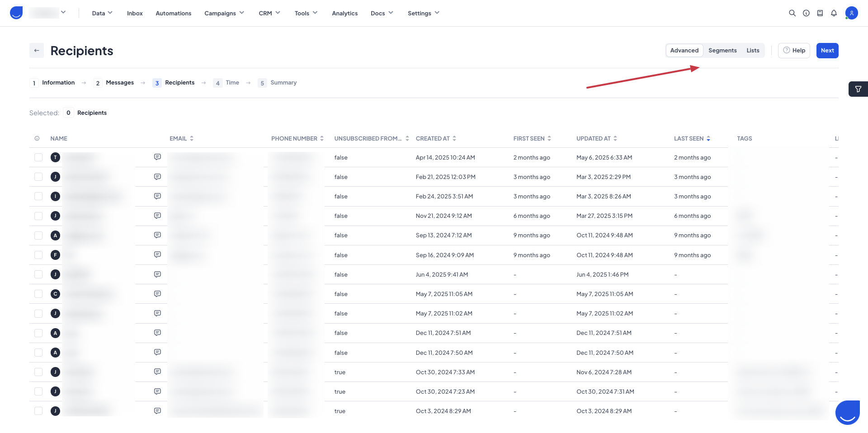This screenshot has width=868, height=433.
Task: Open the user profile avatar icon
Action: [x=851, y=13]
